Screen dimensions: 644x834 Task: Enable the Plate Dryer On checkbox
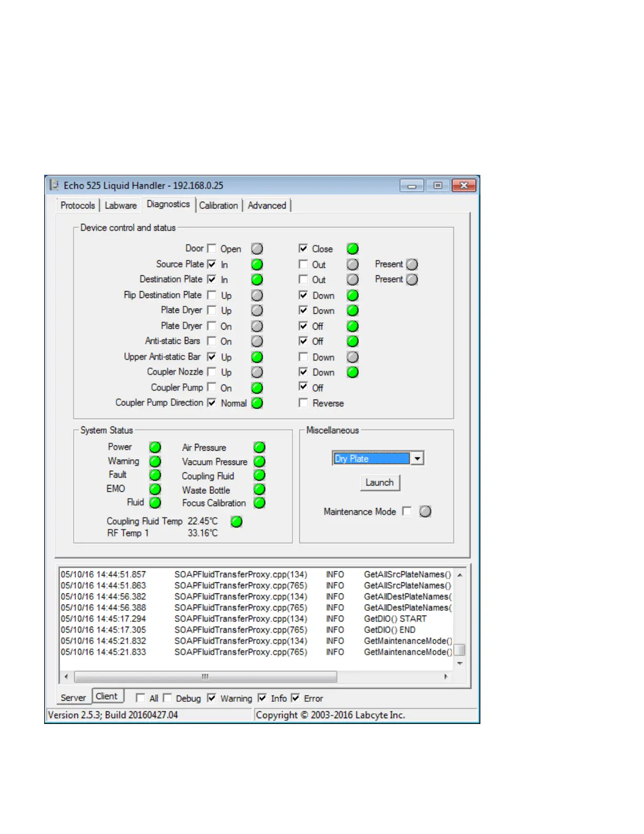click(x=212, y=326)
